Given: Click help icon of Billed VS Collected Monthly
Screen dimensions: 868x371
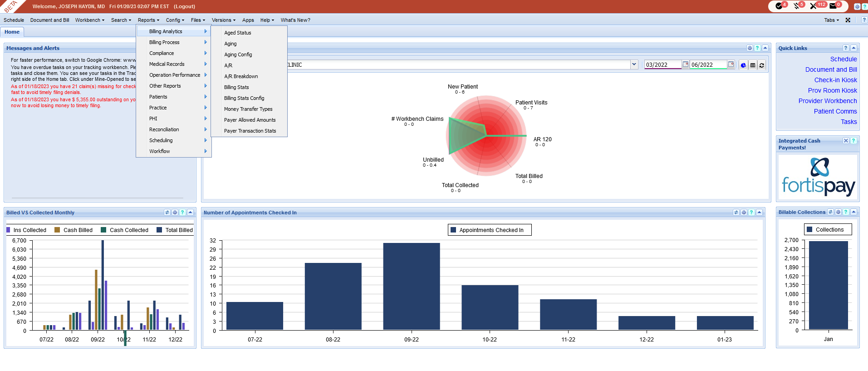Looking at the screenshot, I should pyautogui.click(x=182, y=213).
